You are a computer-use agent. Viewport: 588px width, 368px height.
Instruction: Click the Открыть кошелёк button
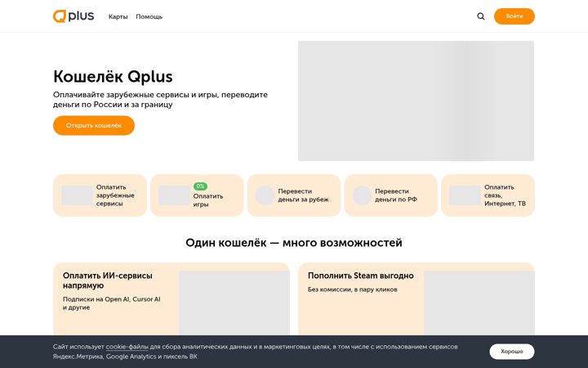pyautogui.click(x=94, y=125)
